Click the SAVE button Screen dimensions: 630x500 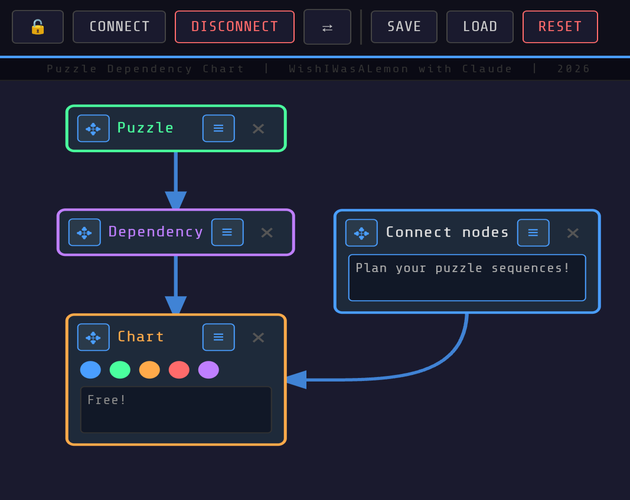pyautogui.click(x=404, y=27)
